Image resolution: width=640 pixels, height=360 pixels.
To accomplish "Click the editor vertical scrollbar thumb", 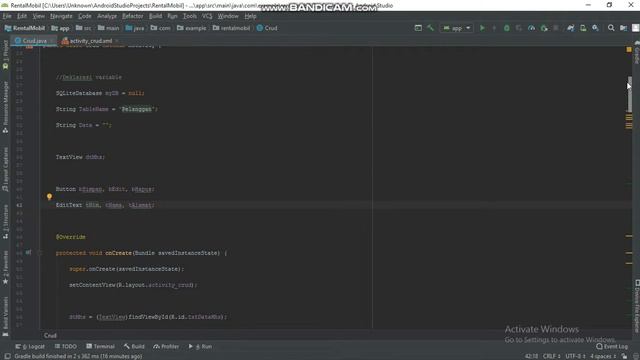I will click(x=630, y=94).
